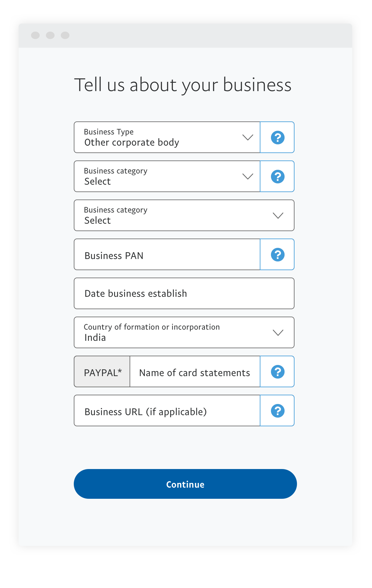Click into Business URL (if applicable) field
This screenshot has width=372, height=588.
tap(167, 411)
